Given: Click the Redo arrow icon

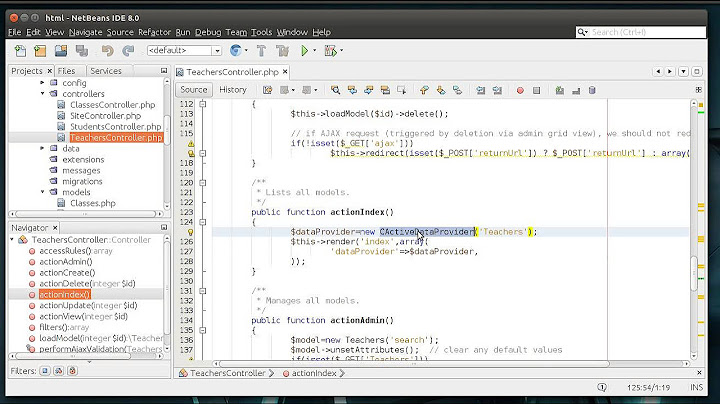Looking at the screenshot, I should pyautogui.click(x=128, y=50).
